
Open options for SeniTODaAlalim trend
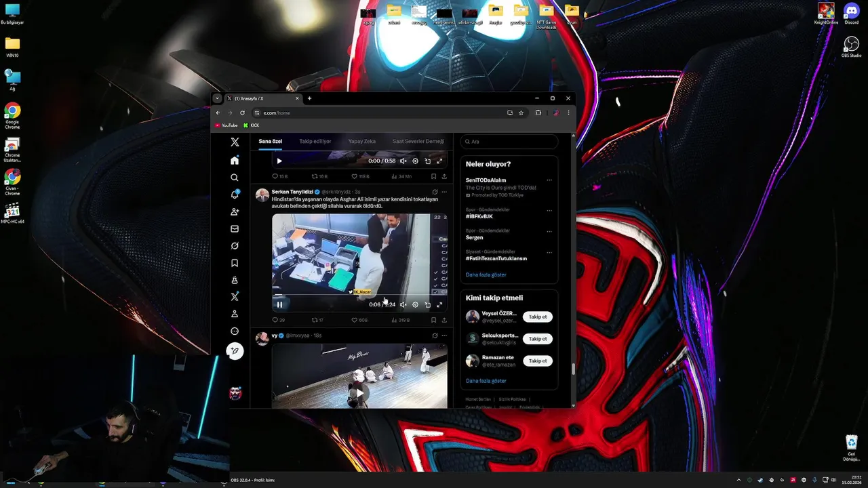(549, 180)
